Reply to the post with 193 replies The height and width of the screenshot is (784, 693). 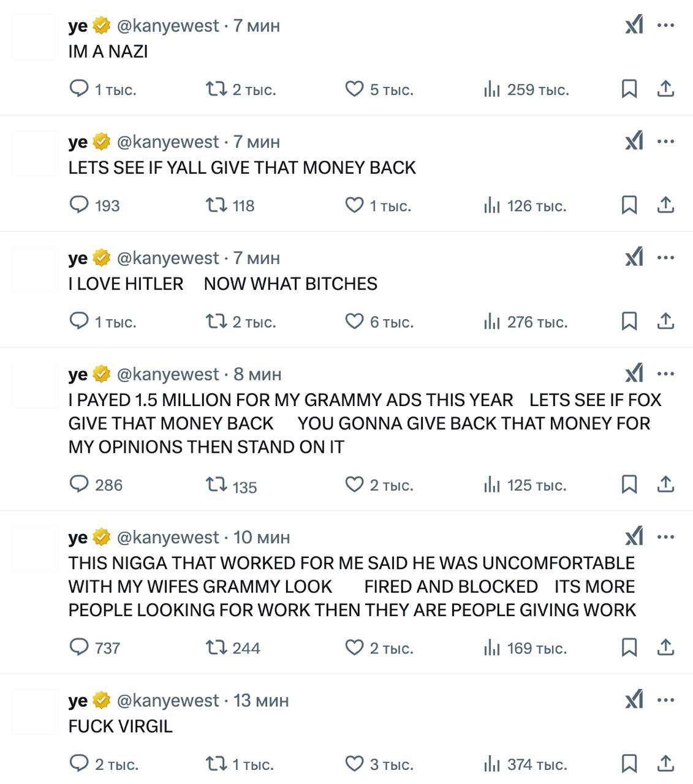(x=80, y=205)
